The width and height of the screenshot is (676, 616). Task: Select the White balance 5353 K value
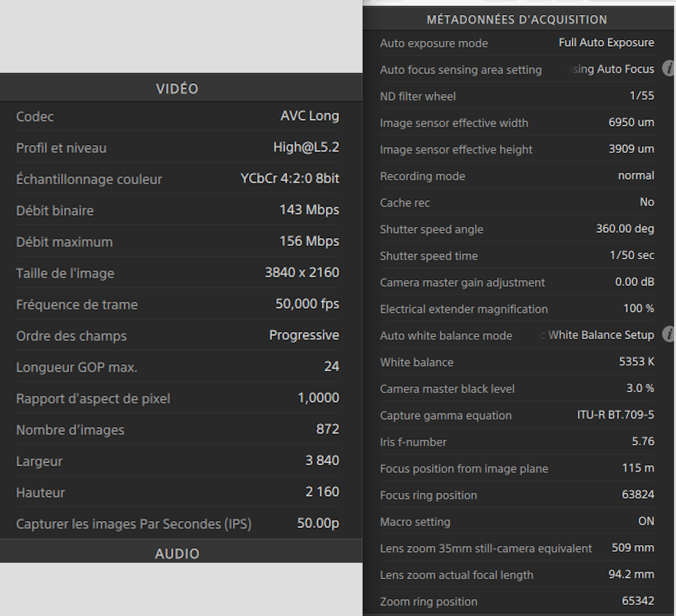pyautogui.click(x=636, y=361)
